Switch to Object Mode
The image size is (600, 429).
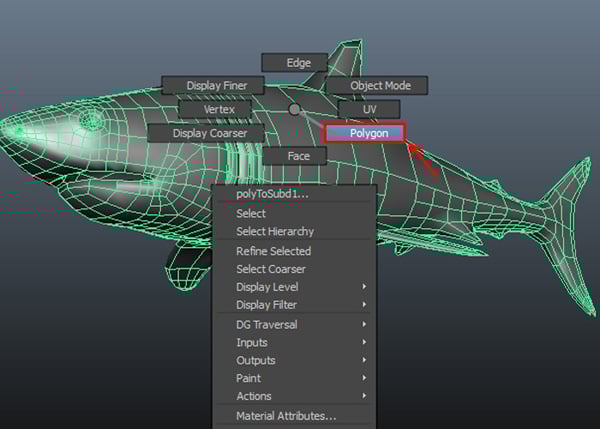point(377,85)
